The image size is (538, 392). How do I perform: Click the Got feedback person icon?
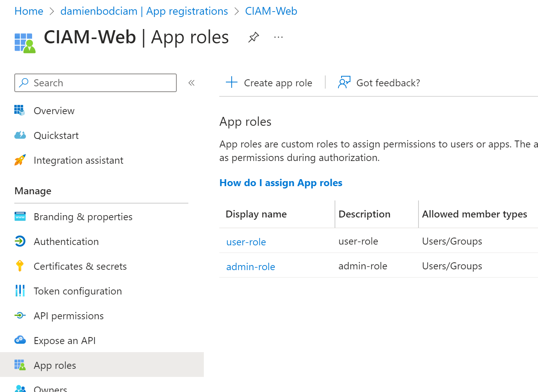[344, 82]
